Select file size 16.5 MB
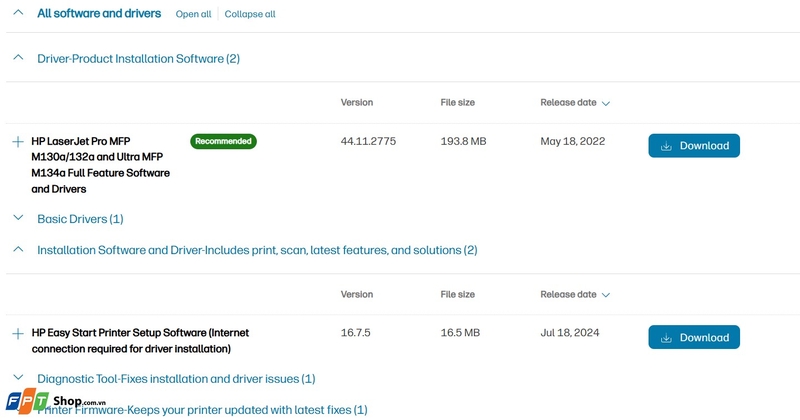Viewport: 800px width, 420px height. point(460,333)
